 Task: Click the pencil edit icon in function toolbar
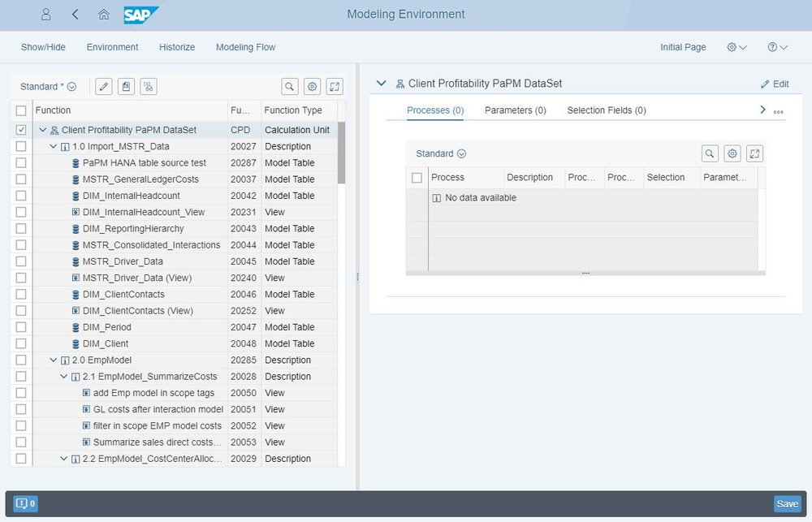104,87
